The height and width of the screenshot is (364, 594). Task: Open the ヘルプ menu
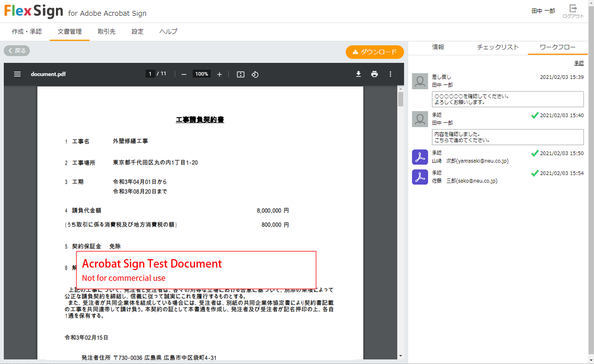168,32
